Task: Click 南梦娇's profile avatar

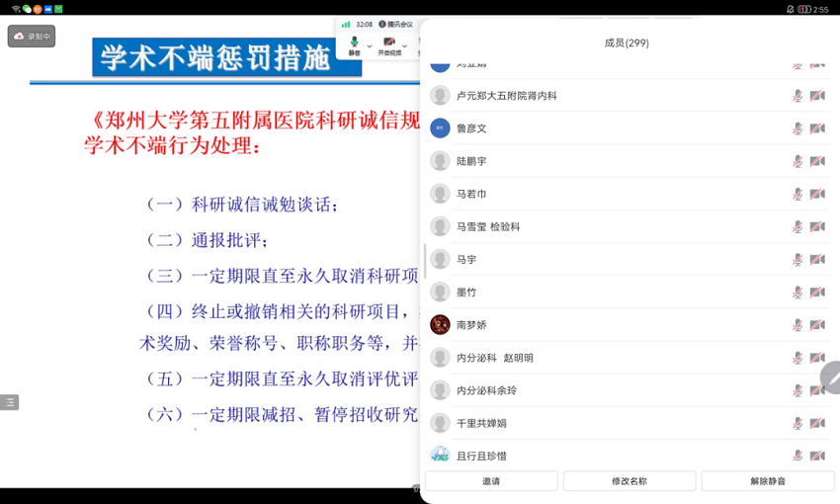Action: tap(440, 325)
